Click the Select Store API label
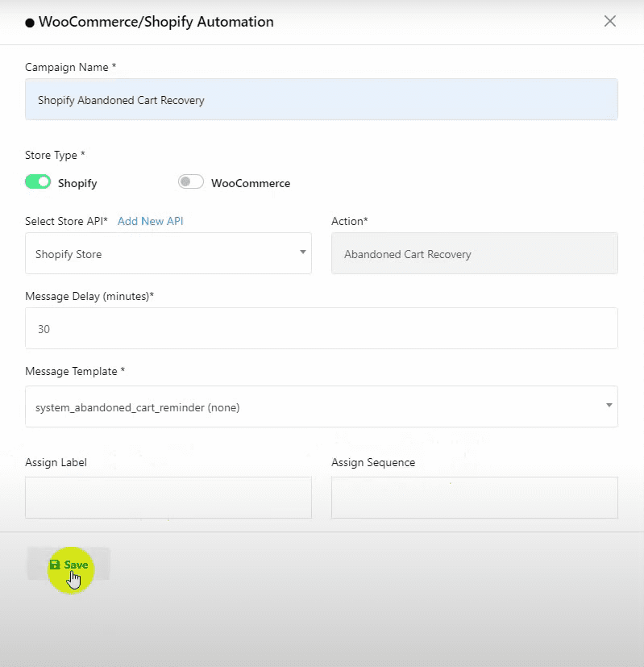This screenshot has width=644, height=667. tap(66, 221)
